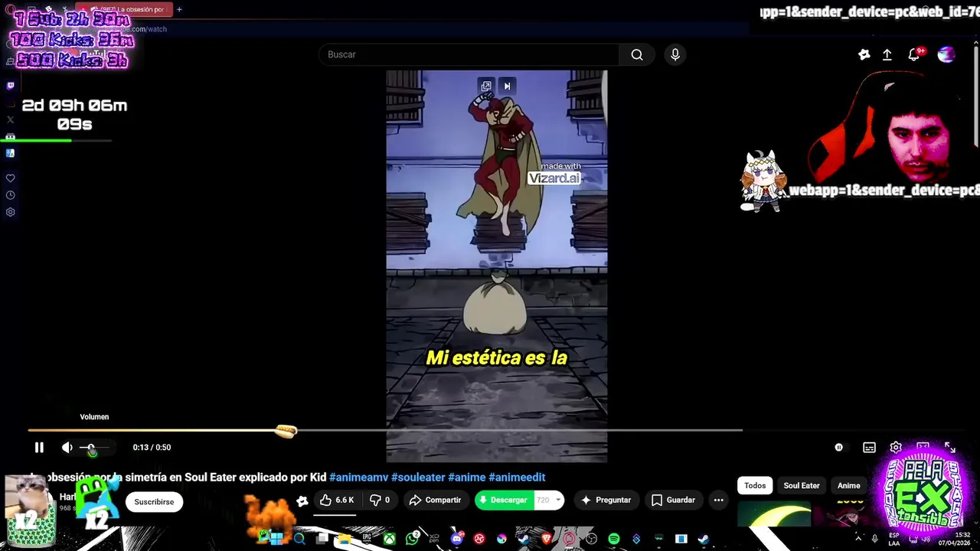Select the Anime filter chip
980x551 pixels.
[x=848, y=486]
